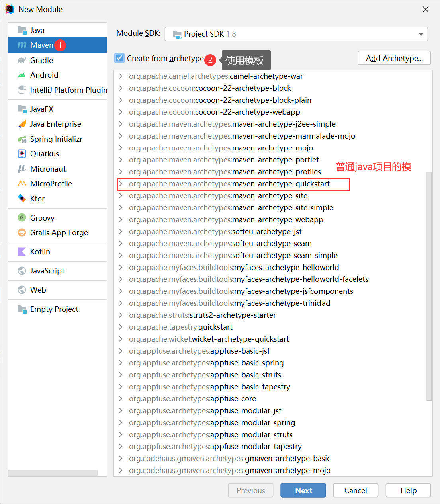Select myfaces-archetype-helloworld-facelets row
Image resolution: width=440 pixels, height=504 pixels.
pyautogui.click(x=273, y=279)
